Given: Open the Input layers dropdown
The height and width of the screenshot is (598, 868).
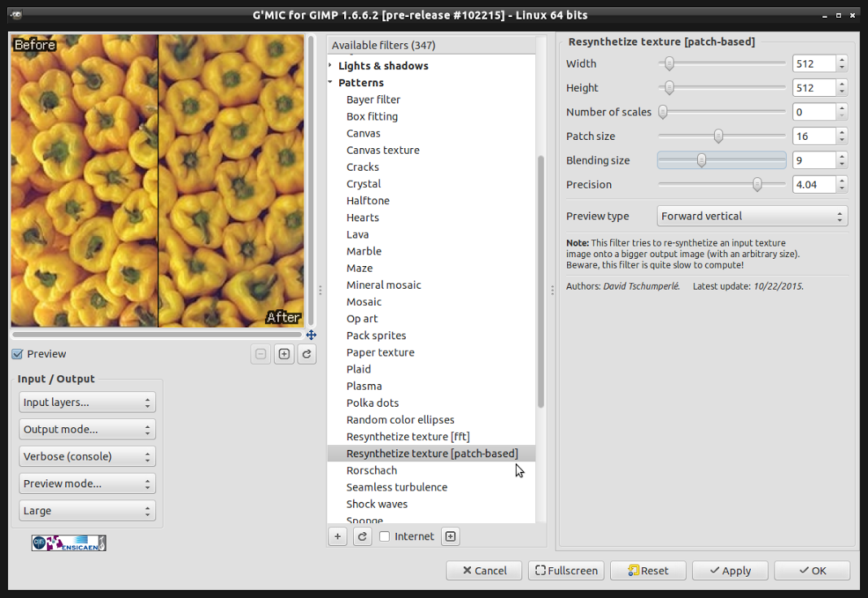Looking at the screenshot, I should (x=87, y=402).
